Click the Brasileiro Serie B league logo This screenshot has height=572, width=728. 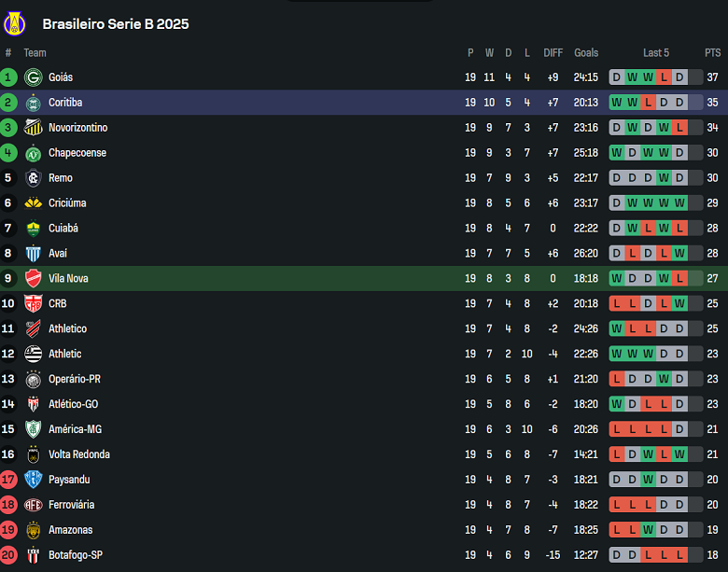(16, 23)
